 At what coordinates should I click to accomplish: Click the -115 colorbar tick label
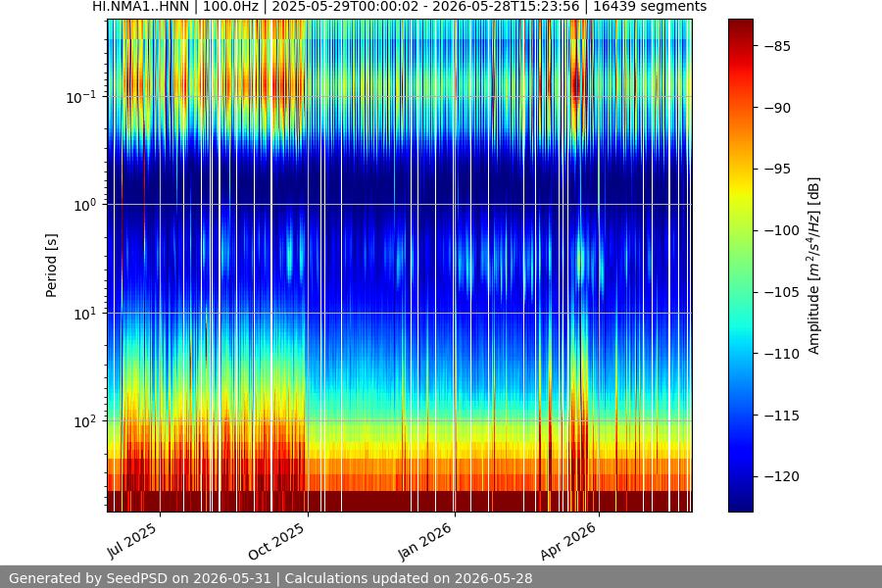coord(782,416)
